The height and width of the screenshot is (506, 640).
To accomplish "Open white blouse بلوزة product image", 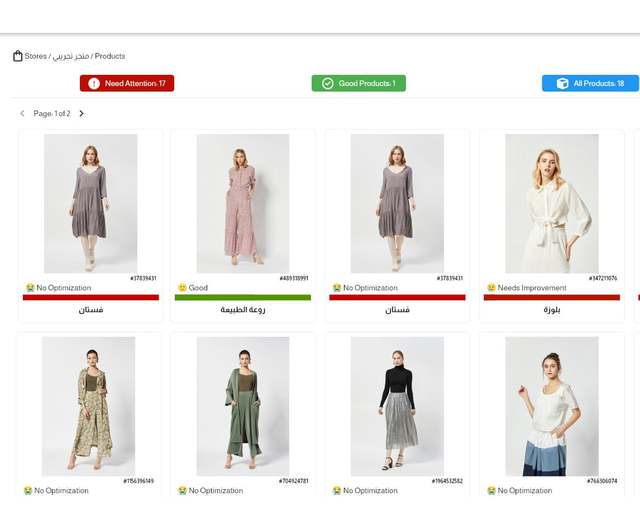I will coord(552,204).
